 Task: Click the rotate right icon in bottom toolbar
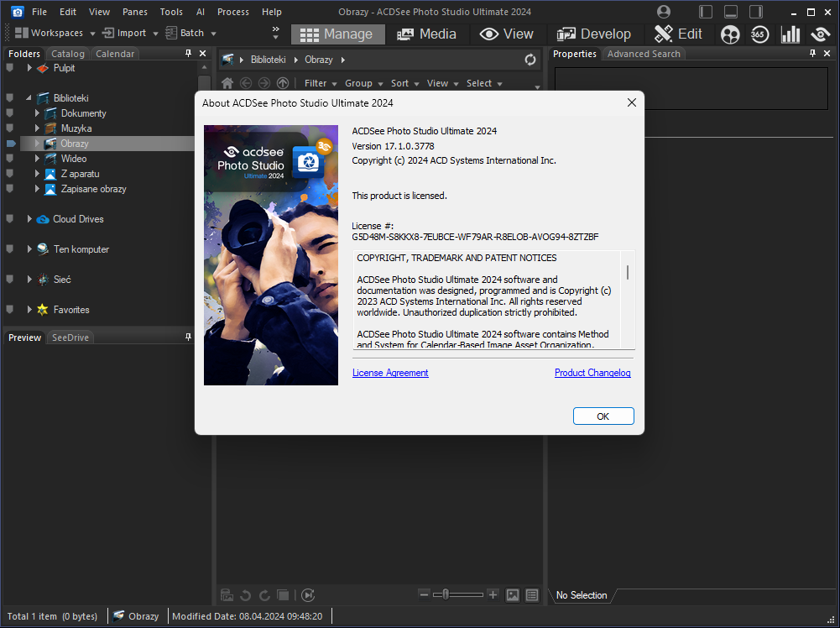pos(264,594)
